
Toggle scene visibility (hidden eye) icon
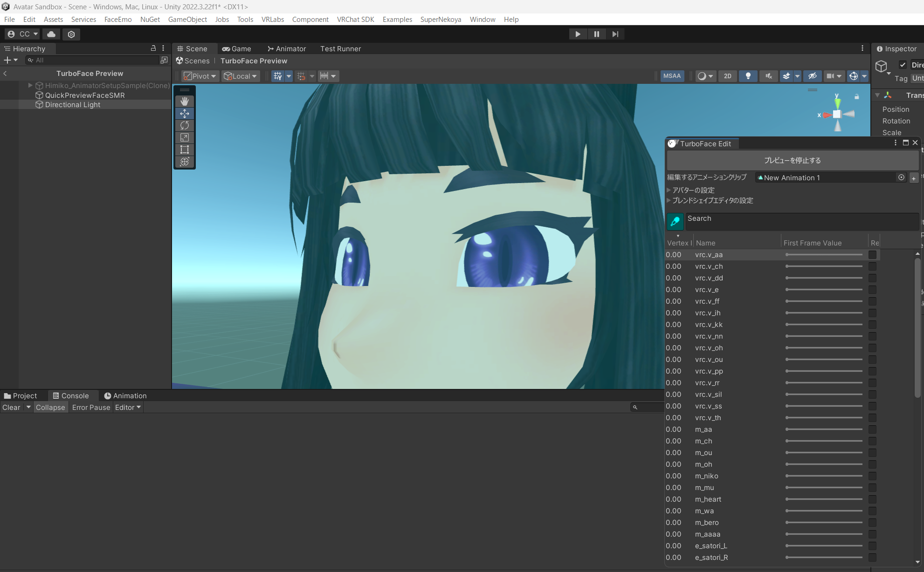pyautogui.click(x=813, y=76)
